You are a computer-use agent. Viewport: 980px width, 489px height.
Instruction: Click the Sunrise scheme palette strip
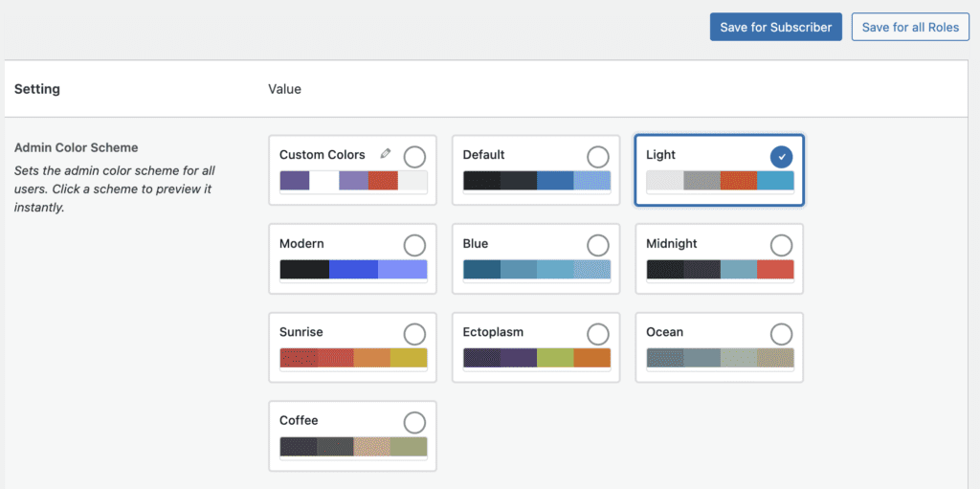(x=353, y=358)
